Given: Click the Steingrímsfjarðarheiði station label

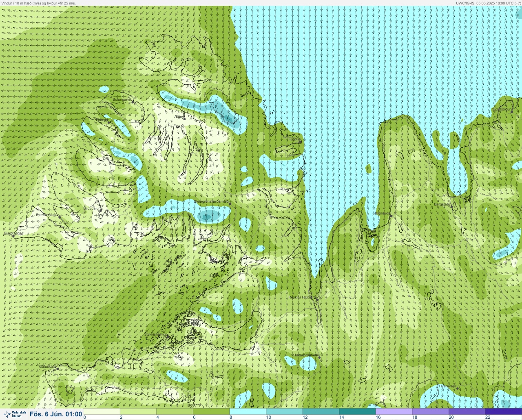Looking at the screenshot, I should [212, 201].
